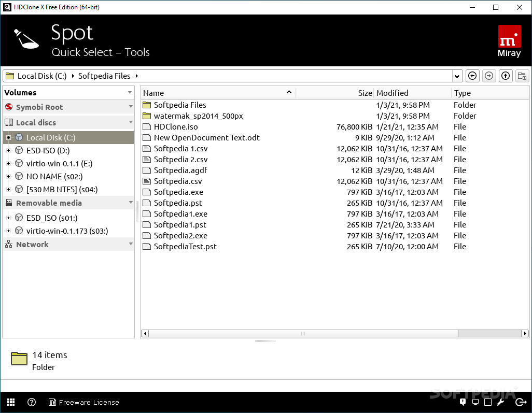Screen dimensions: 532x413
Task: Select the Softpedia.exe file
Action: click(178, 192)
